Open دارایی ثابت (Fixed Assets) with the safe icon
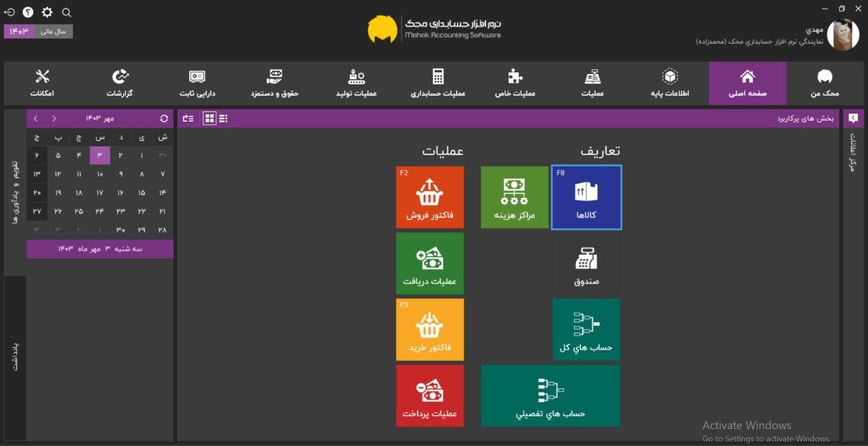 click(197, 83)
